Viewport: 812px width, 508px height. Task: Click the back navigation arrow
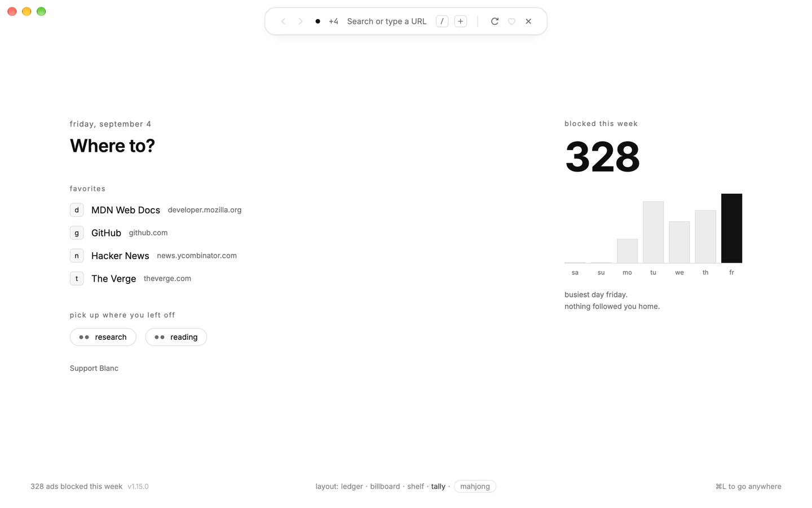283,21
